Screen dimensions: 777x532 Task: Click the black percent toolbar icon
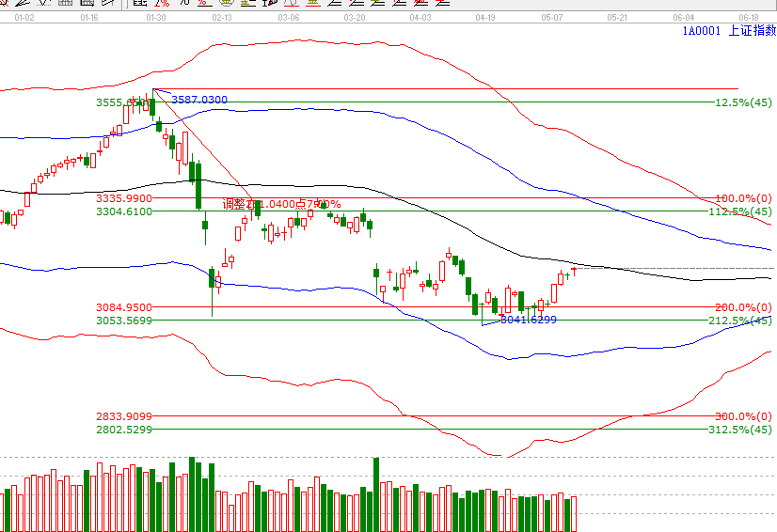(184, 3)
